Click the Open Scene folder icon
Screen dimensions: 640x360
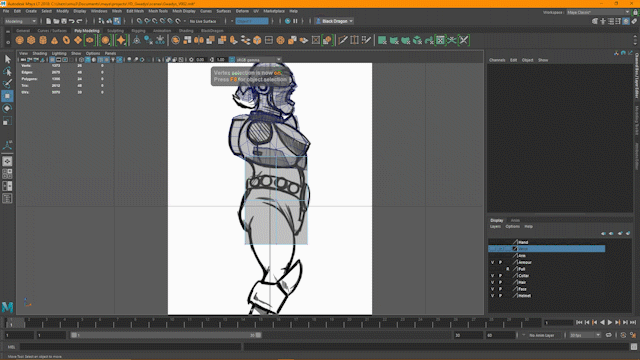56,21
